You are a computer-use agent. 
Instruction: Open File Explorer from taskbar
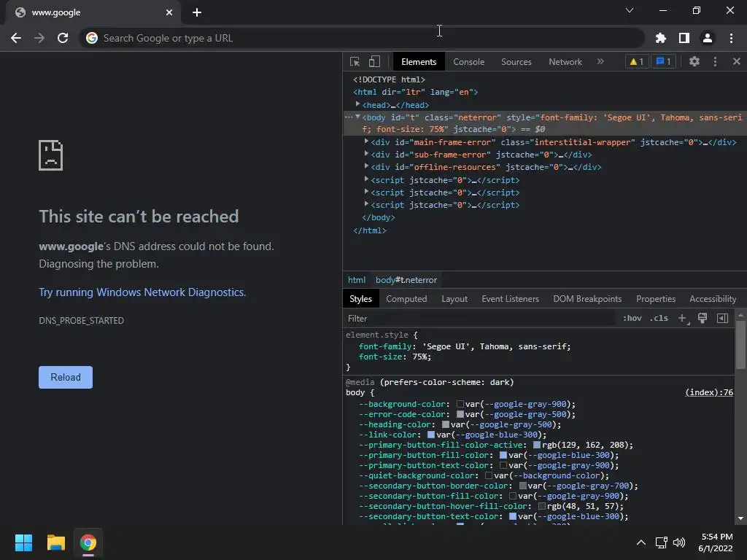pyautogui.click(x=55, y=542)
